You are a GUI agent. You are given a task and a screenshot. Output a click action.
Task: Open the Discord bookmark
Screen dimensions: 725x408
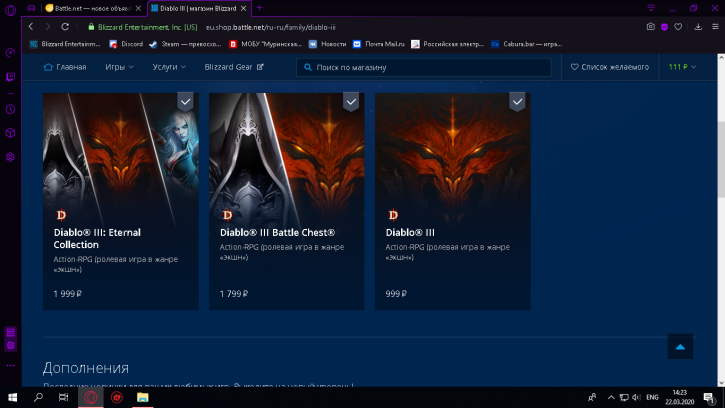click(x=126, y=44)
